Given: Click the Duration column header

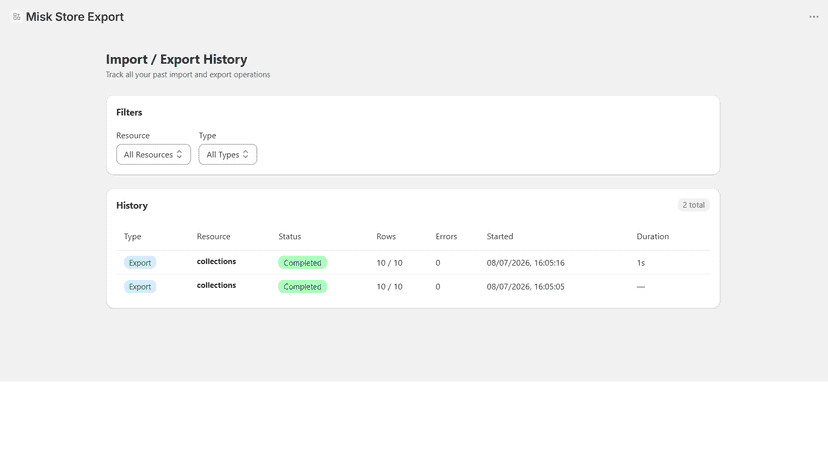Looking at the screenshot, I should click(653, 236).
